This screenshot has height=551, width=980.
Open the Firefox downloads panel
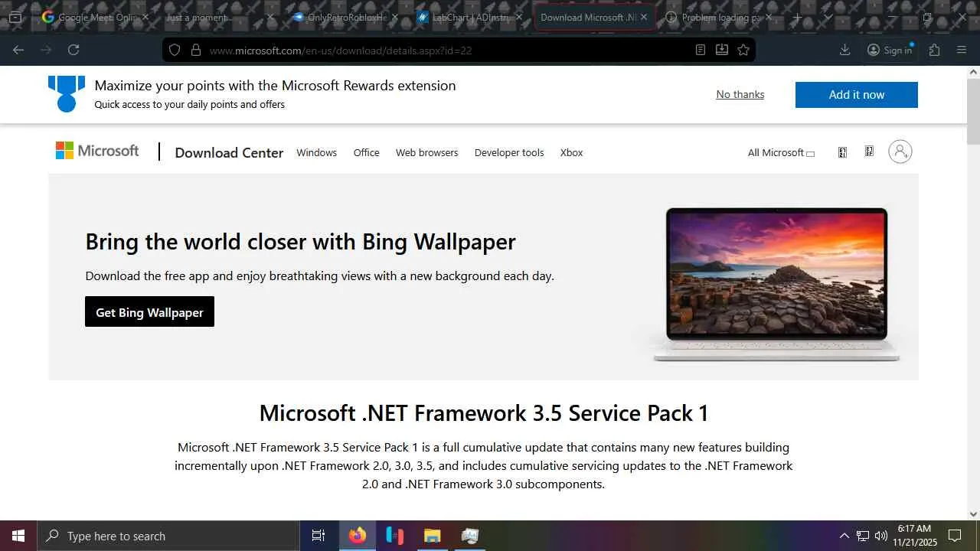845,50
